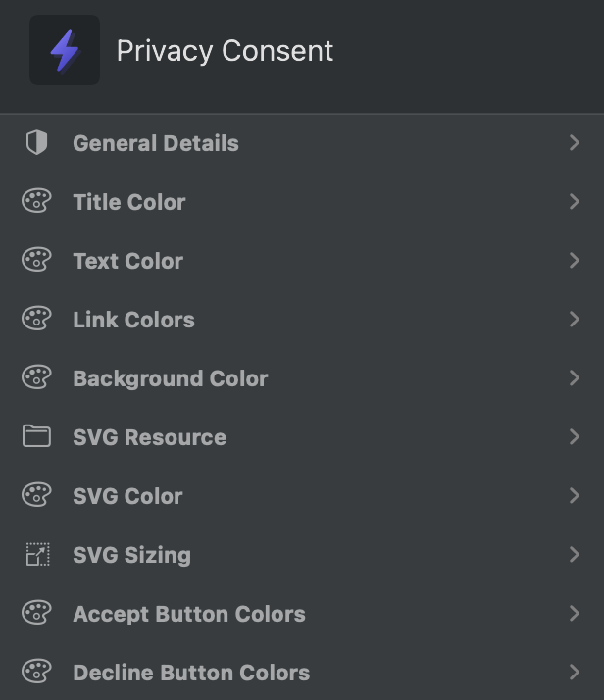
Task: Expand Title Color with the right chevron
Action: pyautogui.click(x=575, y=202)
